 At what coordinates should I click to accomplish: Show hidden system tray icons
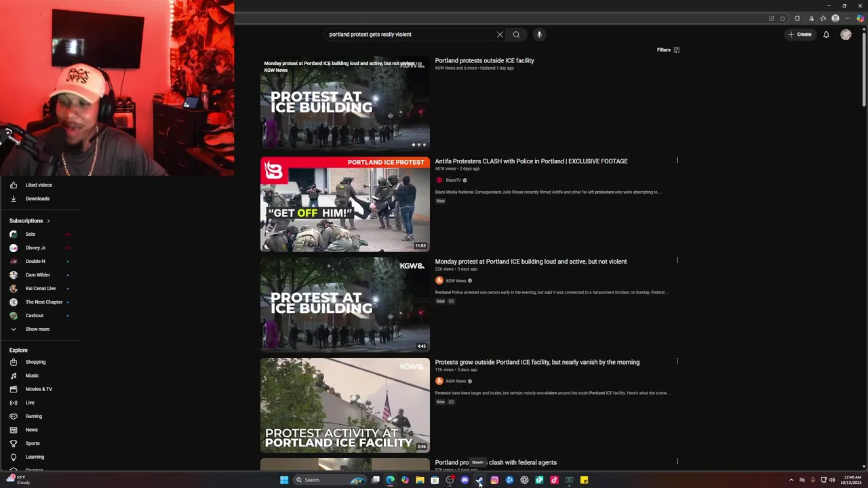791,480
